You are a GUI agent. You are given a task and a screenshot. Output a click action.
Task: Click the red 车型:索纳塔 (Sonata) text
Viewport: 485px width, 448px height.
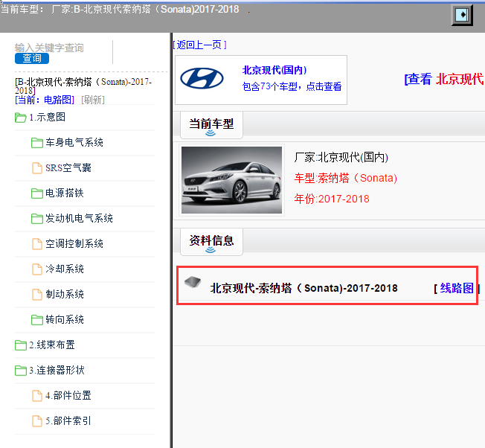pos(345,178)
